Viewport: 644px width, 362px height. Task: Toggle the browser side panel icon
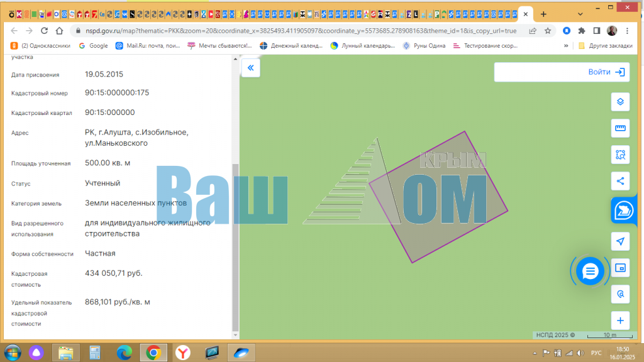tap(597, 30)
